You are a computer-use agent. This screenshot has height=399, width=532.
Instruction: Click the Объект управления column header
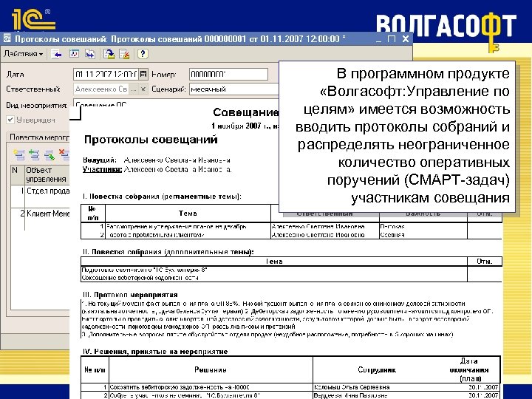click(x=47, y=174)
